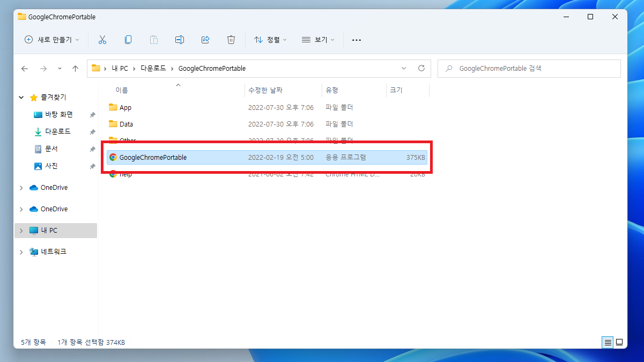Click the 2022-02-19 오전 5:00 date cell

pyautogui.click(x=281, y=157)
